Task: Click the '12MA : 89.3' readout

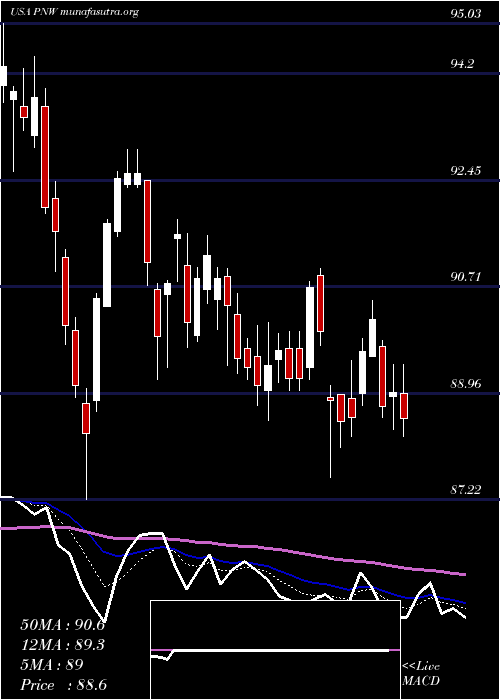Action: [62, 645]
